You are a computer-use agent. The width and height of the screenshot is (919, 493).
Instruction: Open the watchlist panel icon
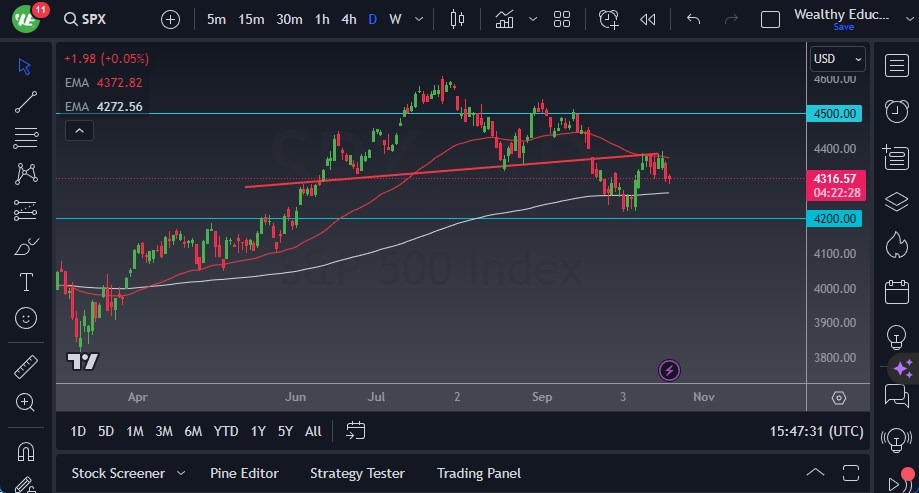click(x=896, y=66)
